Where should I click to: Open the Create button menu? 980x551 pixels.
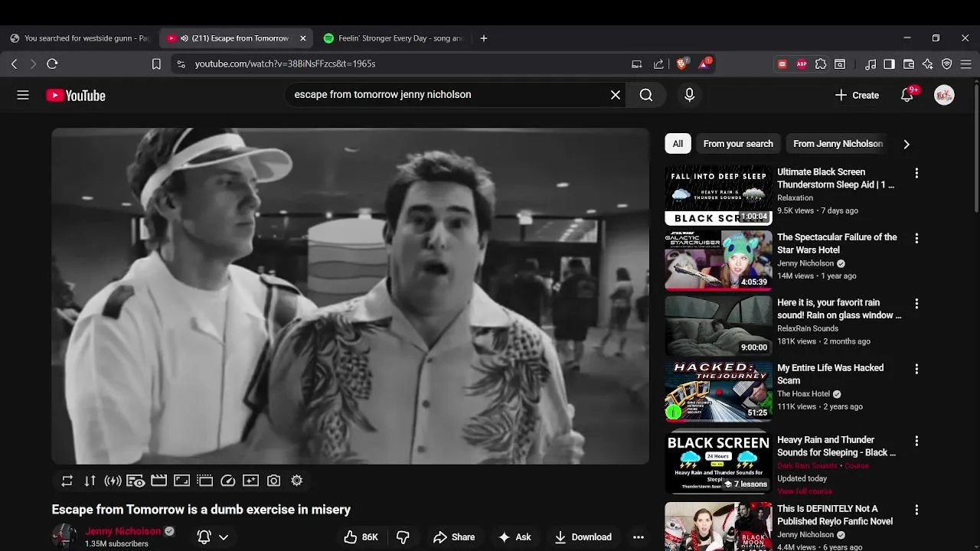(857, 95)
